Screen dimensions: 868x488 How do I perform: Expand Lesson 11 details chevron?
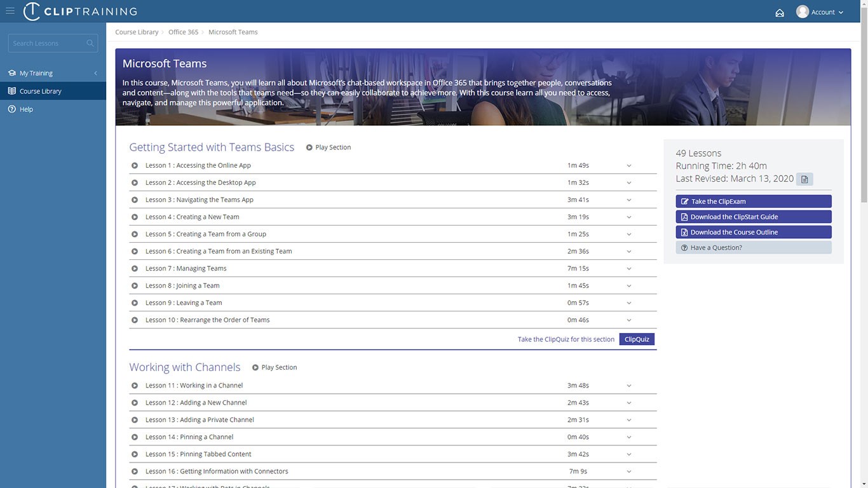click(x=629, y=385)
